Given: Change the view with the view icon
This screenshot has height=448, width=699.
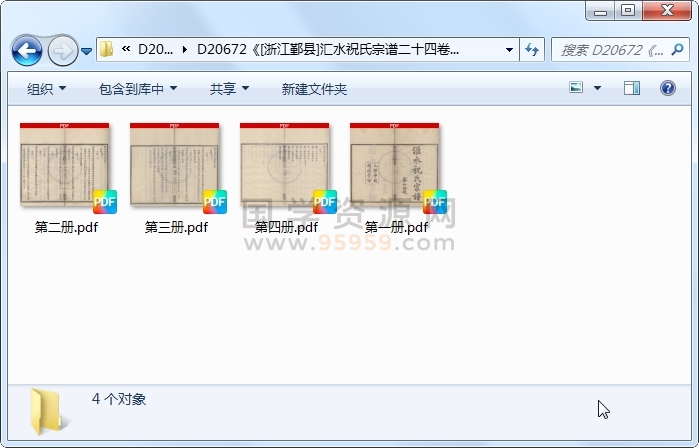Looking at the screenshot, I should (x=576, y=87).
